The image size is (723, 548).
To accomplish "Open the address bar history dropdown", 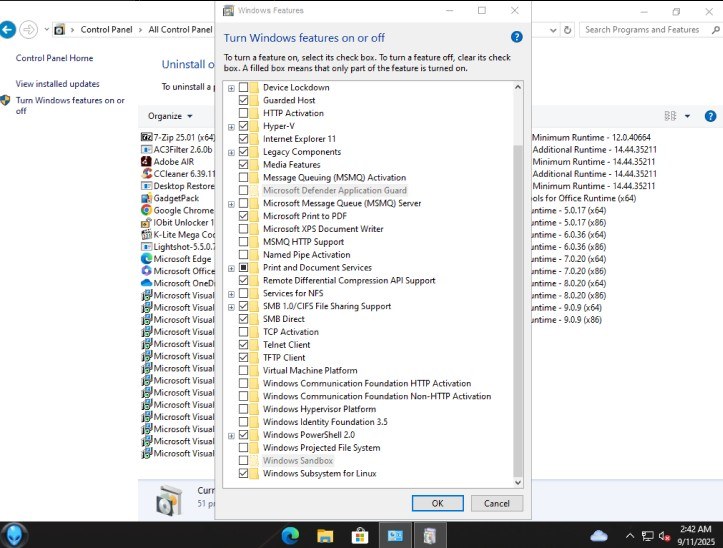I will 553,30.
